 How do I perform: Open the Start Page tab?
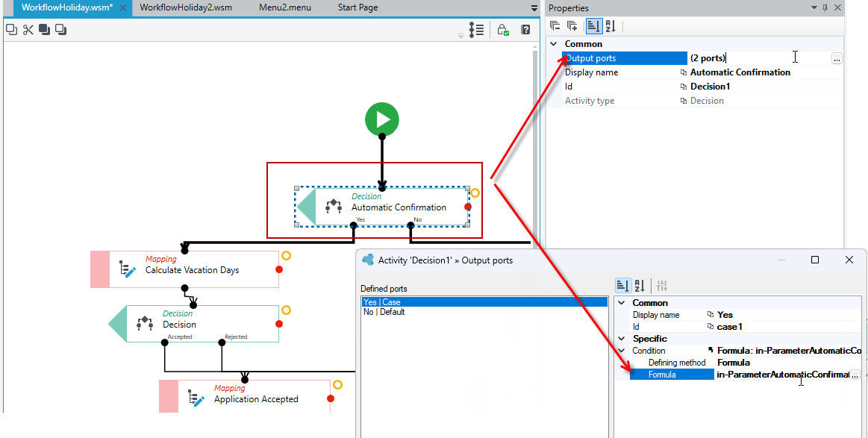click(358, 7)
